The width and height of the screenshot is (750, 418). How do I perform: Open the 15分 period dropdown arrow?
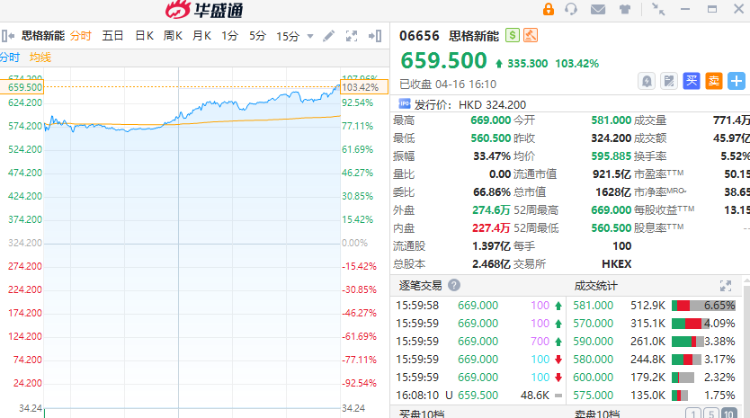click(x=310, y=36)
